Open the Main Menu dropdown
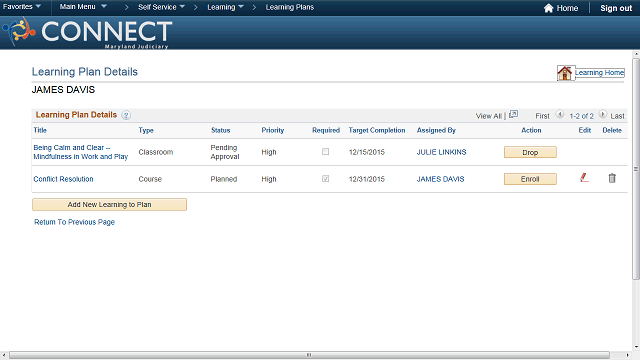This screenshot has height=360, width=640. coord(83,7)
